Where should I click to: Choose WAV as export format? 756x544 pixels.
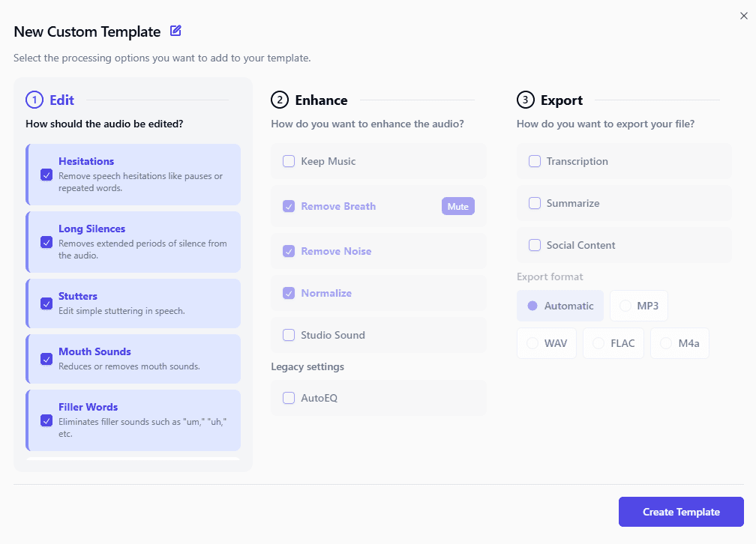(547, 343)
